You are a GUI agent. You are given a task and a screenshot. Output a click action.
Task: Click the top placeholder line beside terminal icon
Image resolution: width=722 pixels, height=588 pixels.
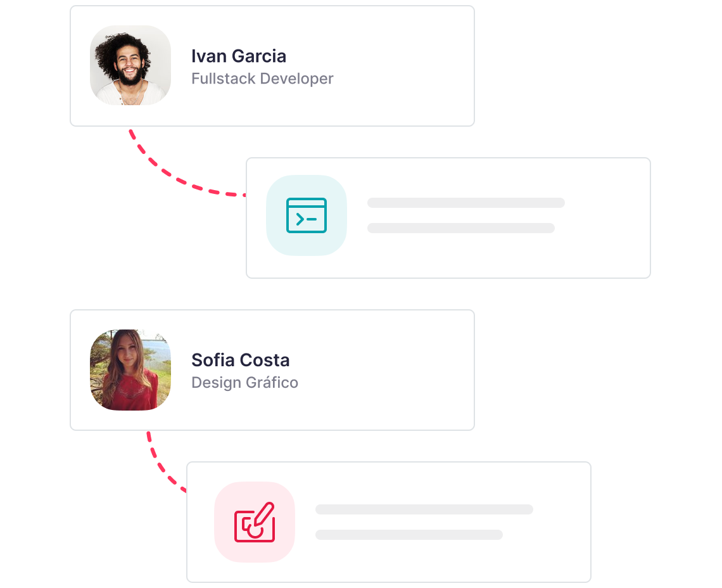point(465,203)
